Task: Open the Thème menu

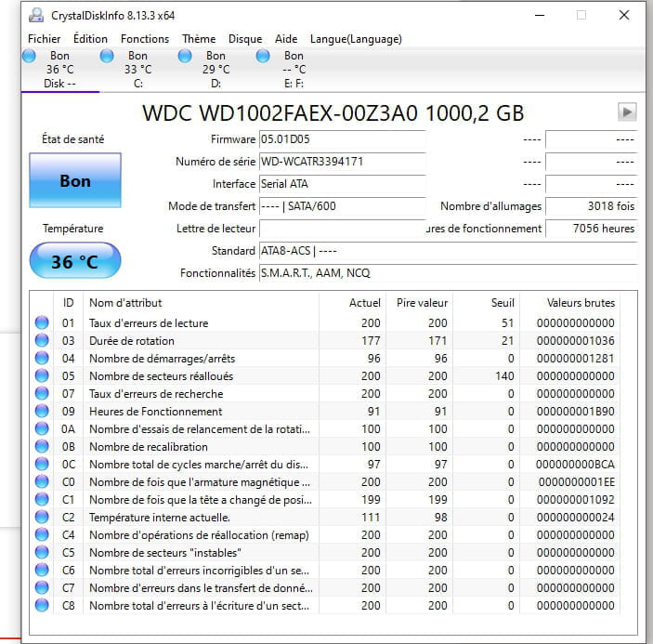Action: coord(199,39)
